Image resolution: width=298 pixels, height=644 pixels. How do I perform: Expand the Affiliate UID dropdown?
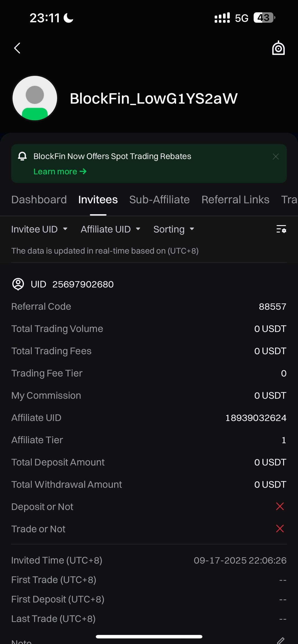(x=111, y=229)
